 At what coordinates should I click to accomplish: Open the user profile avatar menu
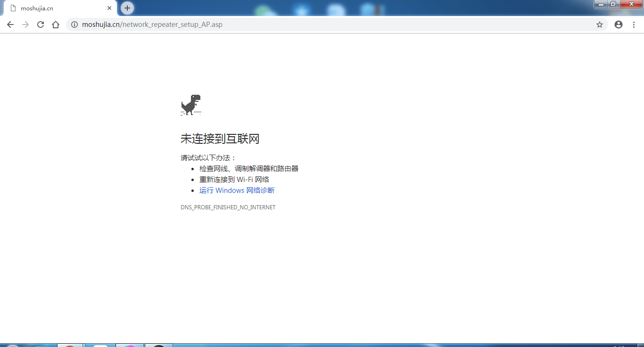pyautogui.click(x=619, y=25)
